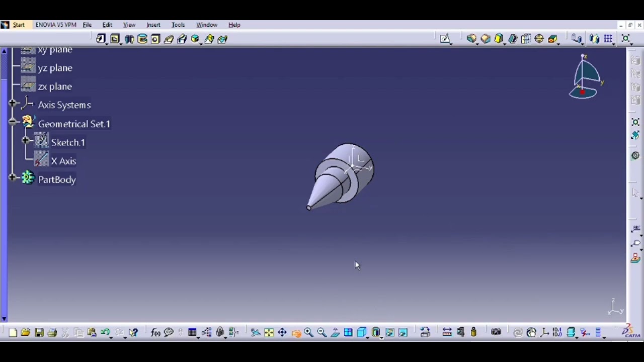Select the Slot tool
The image size is (644, 362).
click(x=182, y=39)
